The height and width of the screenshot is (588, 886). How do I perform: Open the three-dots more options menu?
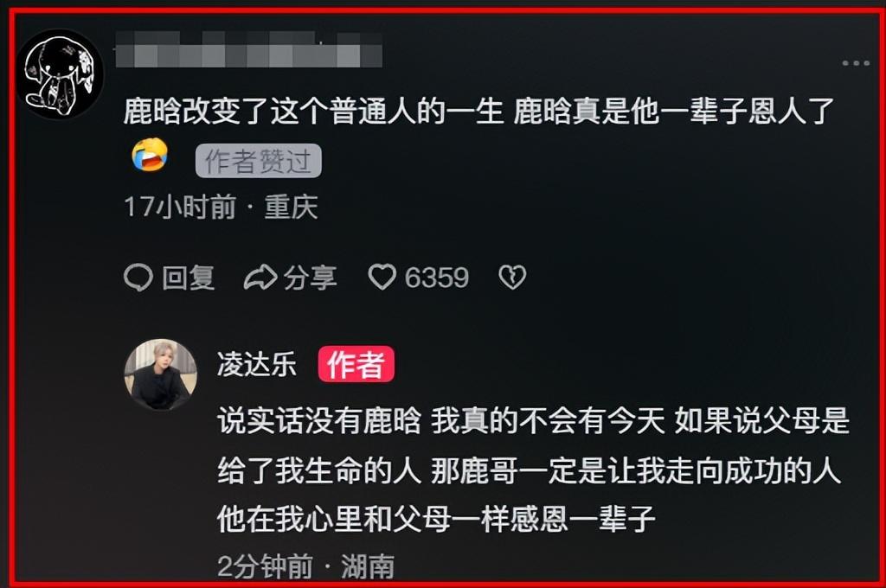pos(856,63)
